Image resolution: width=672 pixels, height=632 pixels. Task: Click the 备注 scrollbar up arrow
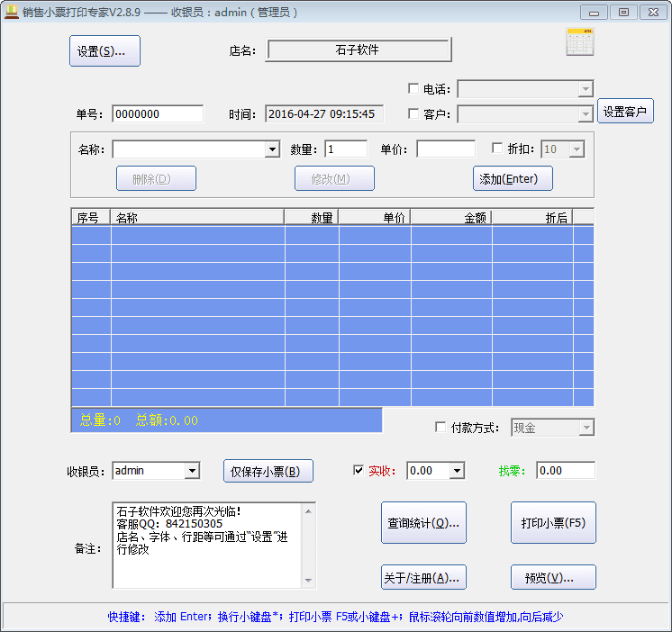(x=309, y=511)
